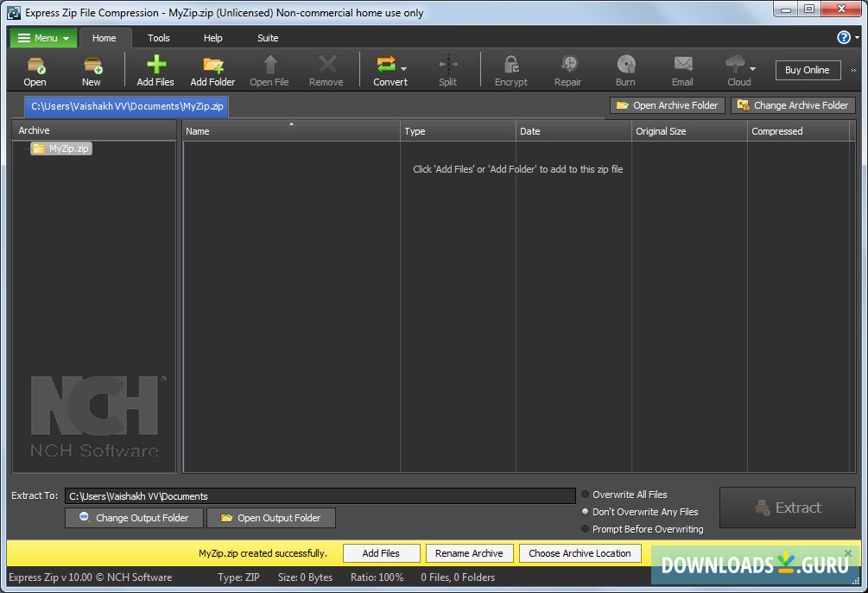
Task: Click Choose Archive Location button
Action: [x=580, y=553]
